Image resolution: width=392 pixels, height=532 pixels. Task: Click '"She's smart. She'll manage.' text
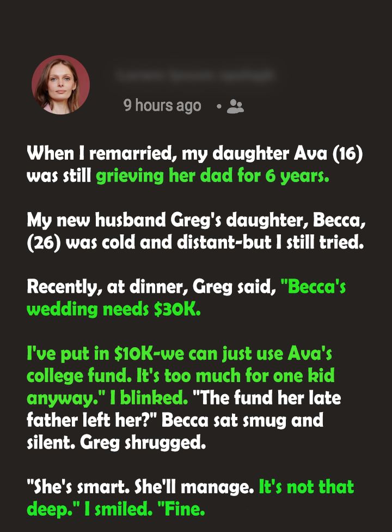click(140, 487)
